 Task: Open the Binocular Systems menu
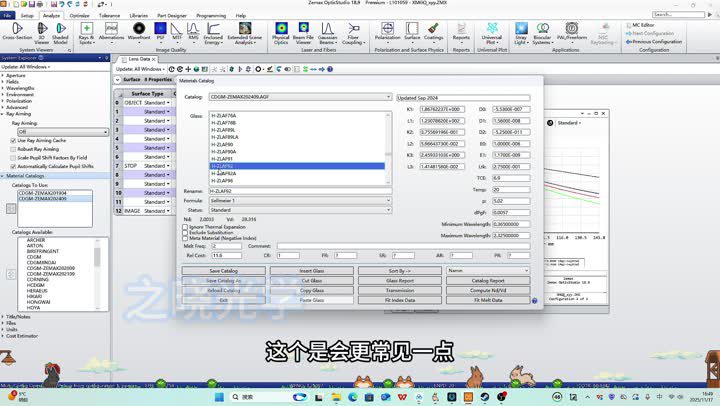542,33
